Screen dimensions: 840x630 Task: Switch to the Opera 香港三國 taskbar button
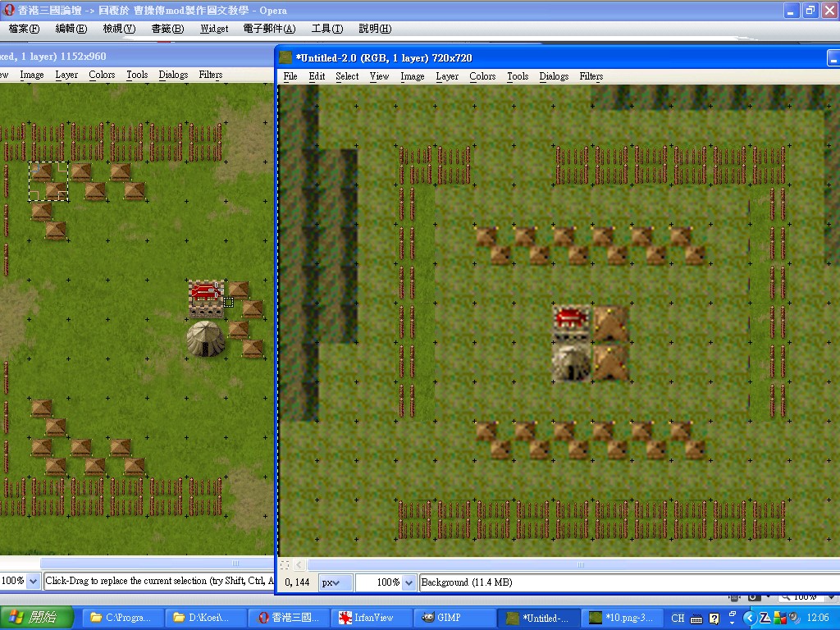tap(290, 618)
